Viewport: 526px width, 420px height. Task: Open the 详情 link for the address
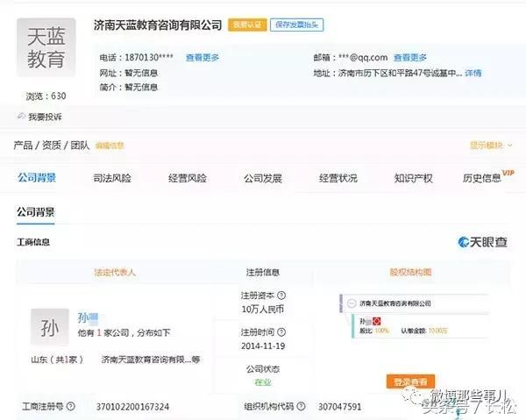coord(473,73)
